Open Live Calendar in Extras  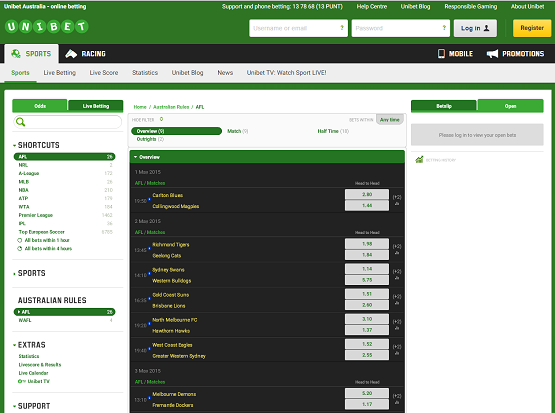pos(33,373)
